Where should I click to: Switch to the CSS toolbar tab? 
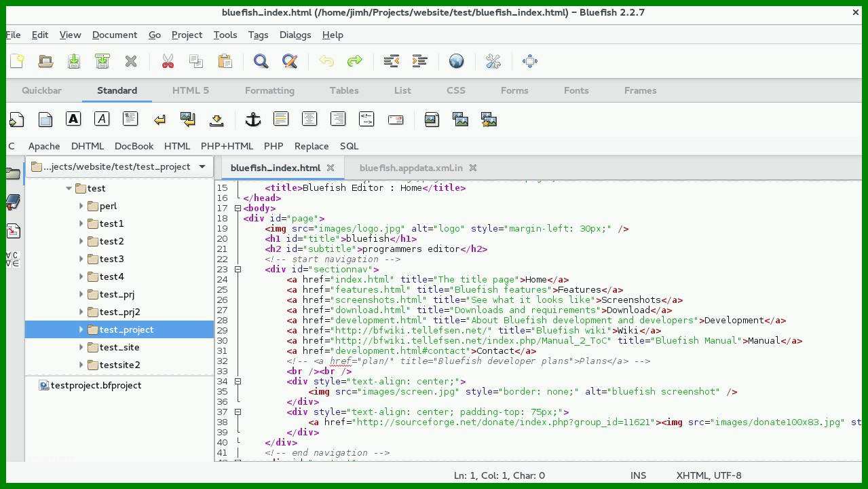(x=456, y=90)
